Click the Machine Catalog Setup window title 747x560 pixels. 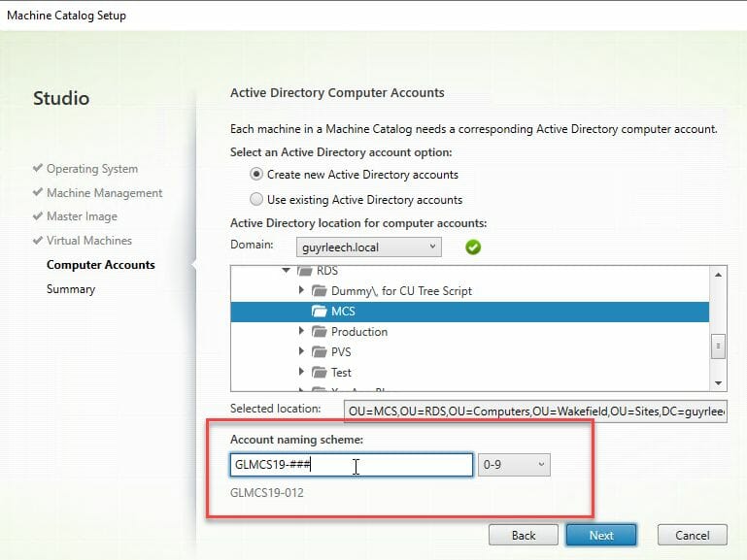[x=67, y=16]
